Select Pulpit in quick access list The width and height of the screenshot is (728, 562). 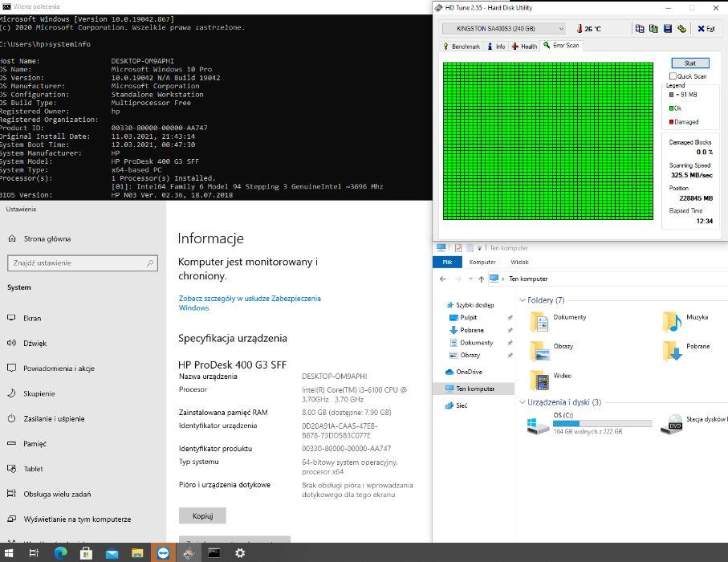tap(469, 318)
